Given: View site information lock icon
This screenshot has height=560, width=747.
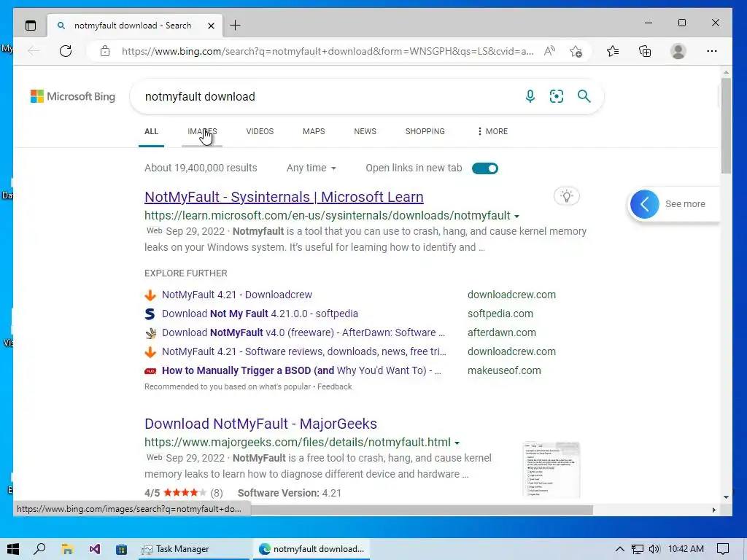Looking at the screenshot, I should pyautogui.click(x=105, y=51).
